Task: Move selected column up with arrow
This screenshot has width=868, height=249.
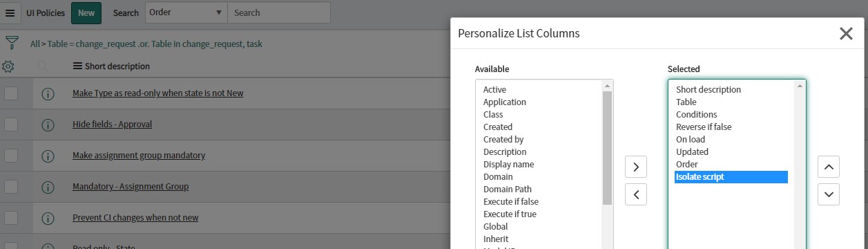Action: (x=829, y=167)
